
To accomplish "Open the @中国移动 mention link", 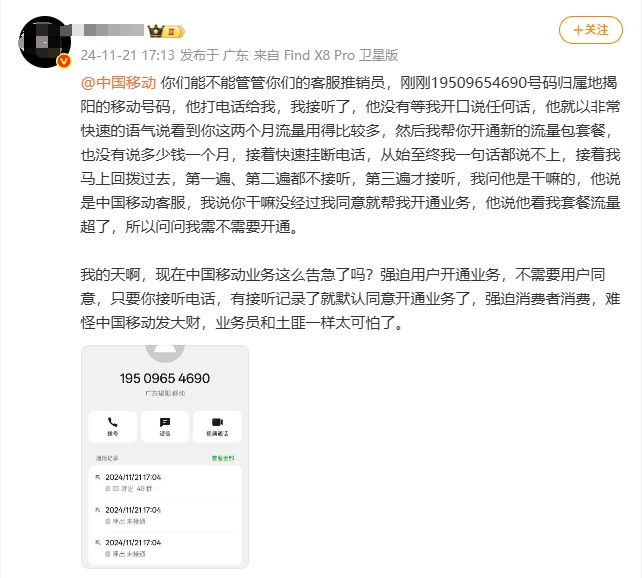I will (x=118, y=83).
